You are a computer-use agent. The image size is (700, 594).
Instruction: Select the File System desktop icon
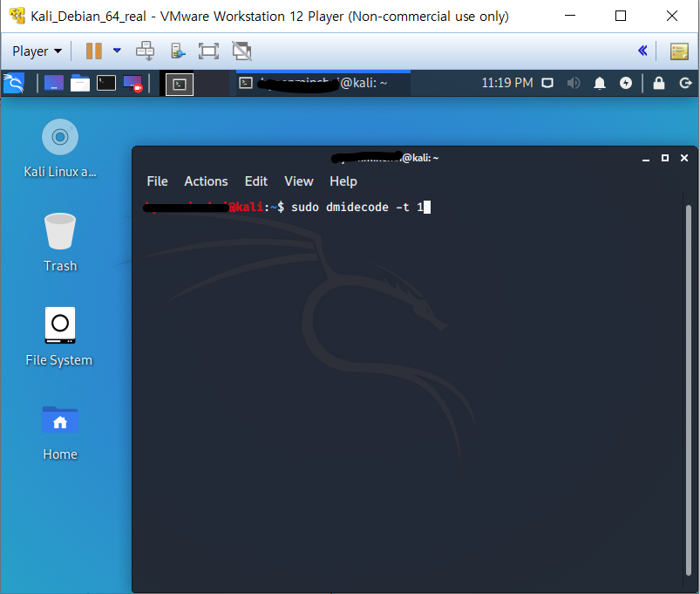(x=59, y=337)
